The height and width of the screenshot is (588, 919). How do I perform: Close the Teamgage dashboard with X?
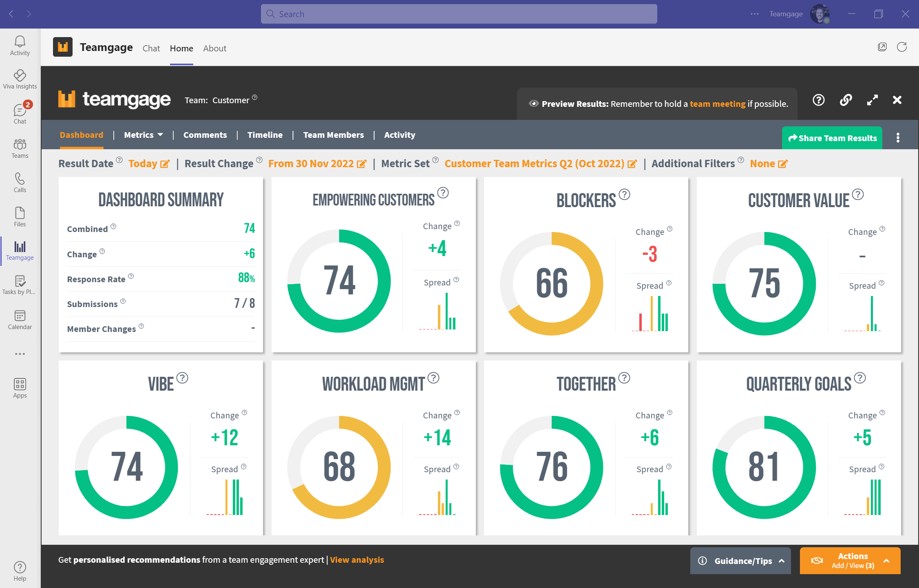pyautogui.click(x=897, y=100)
